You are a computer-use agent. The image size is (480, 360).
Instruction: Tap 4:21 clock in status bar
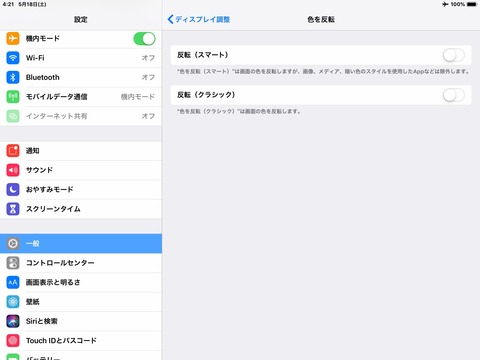(8, 4)
